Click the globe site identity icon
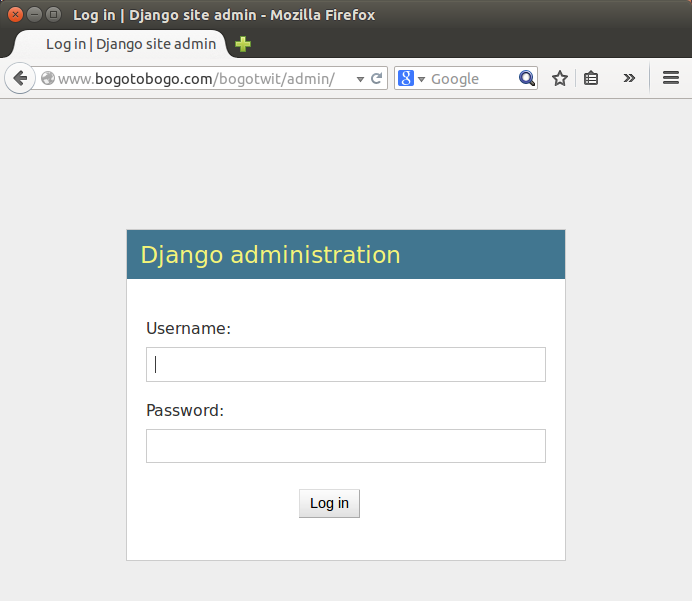 (x=48, y=79)
